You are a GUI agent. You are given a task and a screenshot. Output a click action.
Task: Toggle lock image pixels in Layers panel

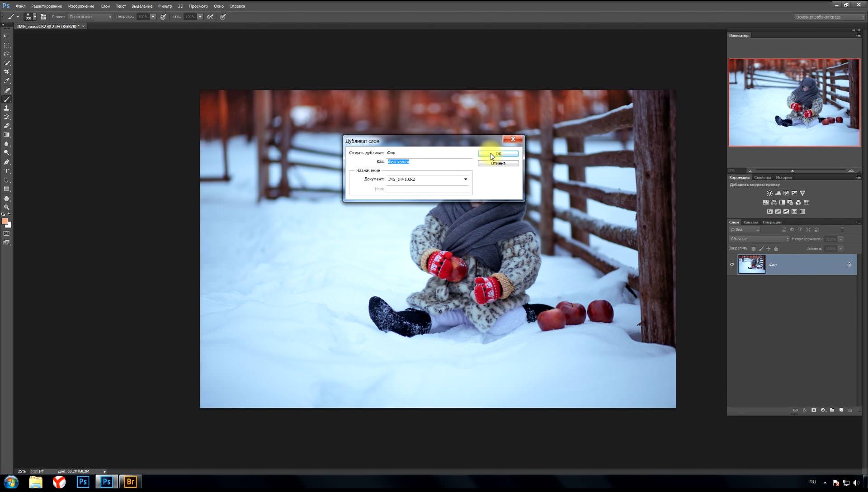click(761, 249)
